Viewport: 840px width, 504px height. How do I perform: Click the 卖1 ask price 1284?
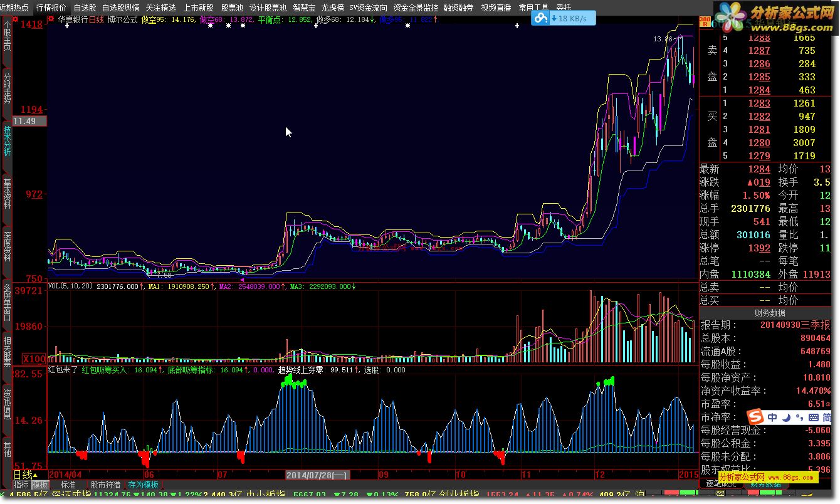[759, 90]
